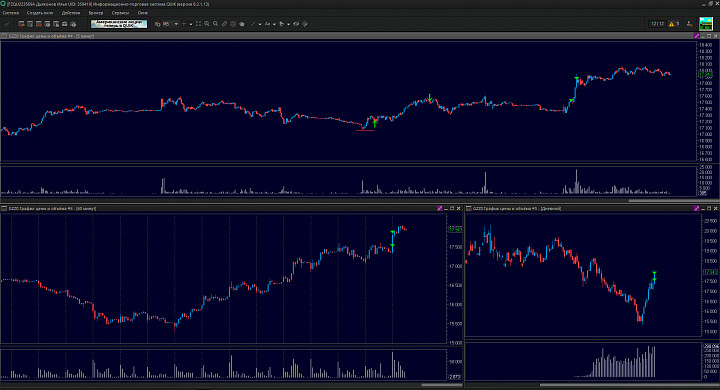Open the line drawing tool dropdown
Image resolution: width=720 pixels, height=390 pixels.
pos(260,24)
